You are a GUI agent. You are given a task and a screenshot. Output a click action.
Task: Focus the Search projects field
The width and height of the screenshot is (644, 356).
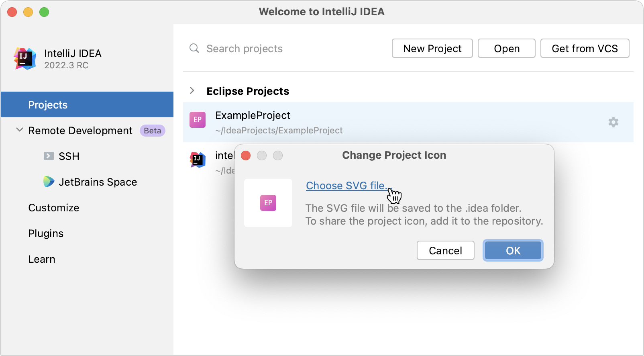pyautogui.click(x=245, y=49)
